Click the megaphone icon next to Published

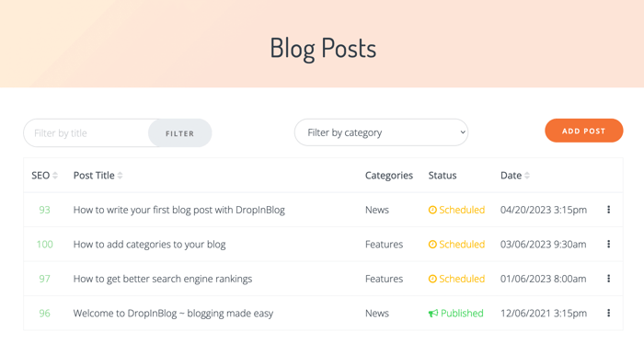point(433,314)
